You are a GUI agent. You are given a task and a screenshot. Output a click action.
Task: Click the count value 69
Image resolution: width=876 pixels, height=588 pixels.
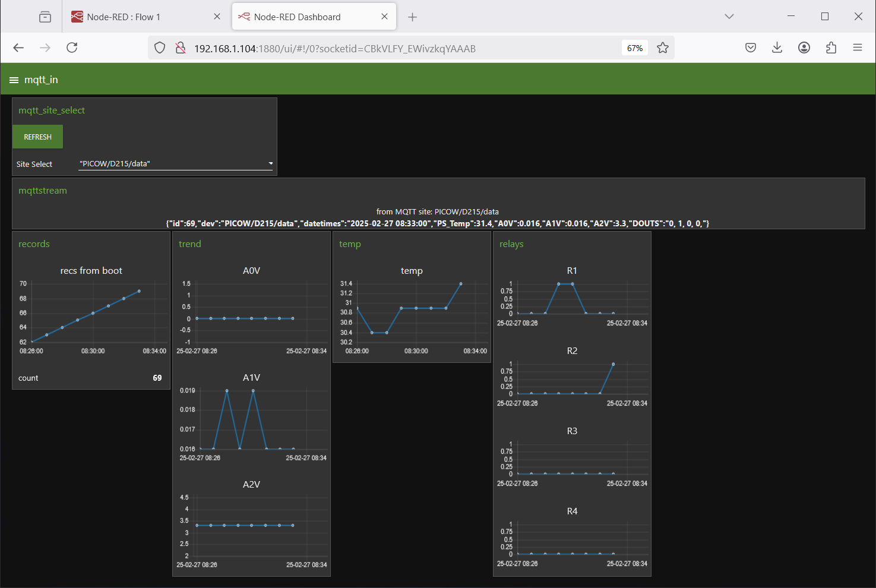157,378
